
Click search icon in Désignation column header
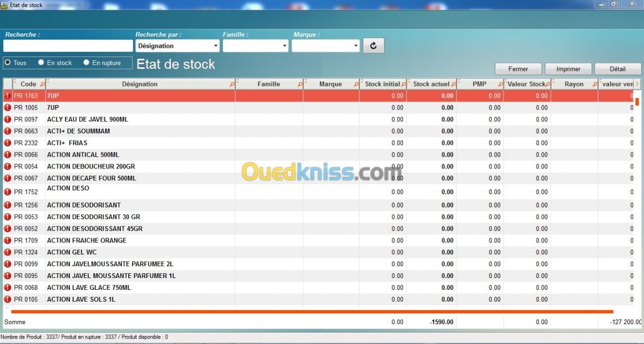coord(232,85)
